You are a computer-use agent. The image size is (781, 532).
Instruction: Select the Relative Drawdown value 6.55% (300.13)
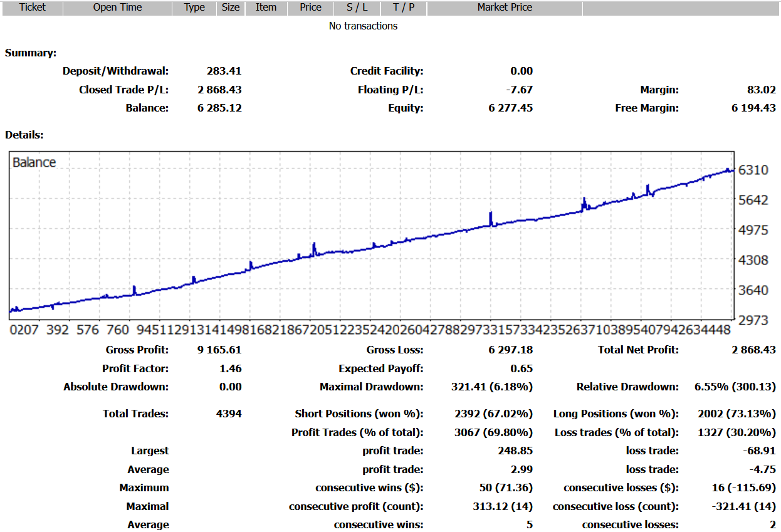735,387
